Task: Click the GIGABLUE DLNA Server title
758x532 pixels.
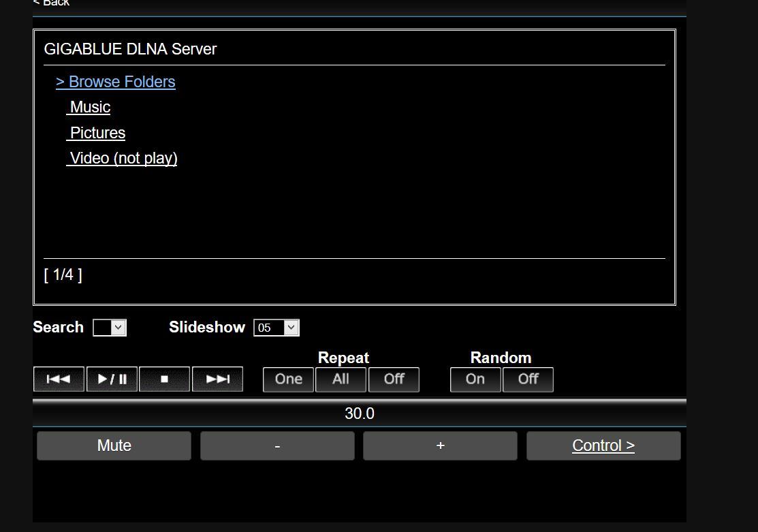Action: pyautogui.click(x=130, y=49)
